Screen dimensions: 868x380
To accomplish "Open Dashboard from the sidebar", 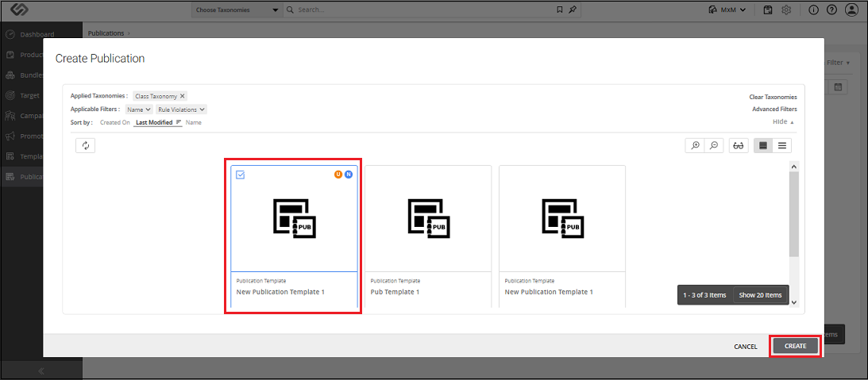I will tap(37, 34).
